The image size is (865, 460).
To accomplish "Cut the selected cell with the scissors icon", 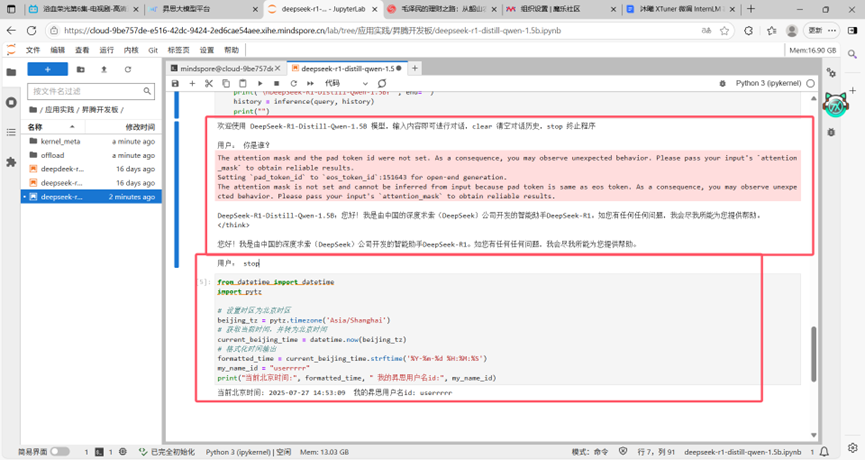I will click(209, 84).
